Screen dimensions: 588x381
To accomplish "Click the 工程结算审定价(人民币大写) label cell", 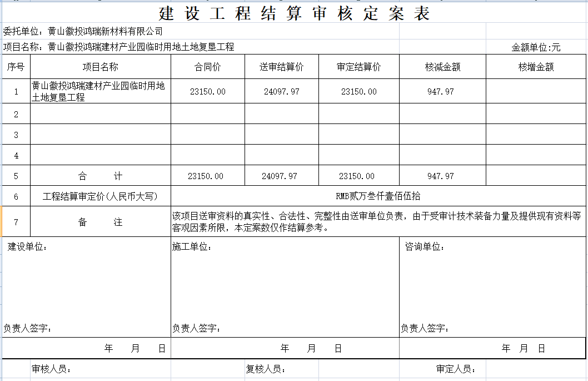I will [x=100, y=196].
